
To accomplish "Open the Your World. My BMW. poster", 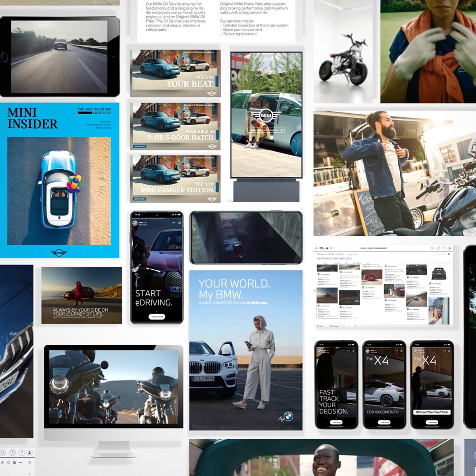I will [x=246, y=350].
